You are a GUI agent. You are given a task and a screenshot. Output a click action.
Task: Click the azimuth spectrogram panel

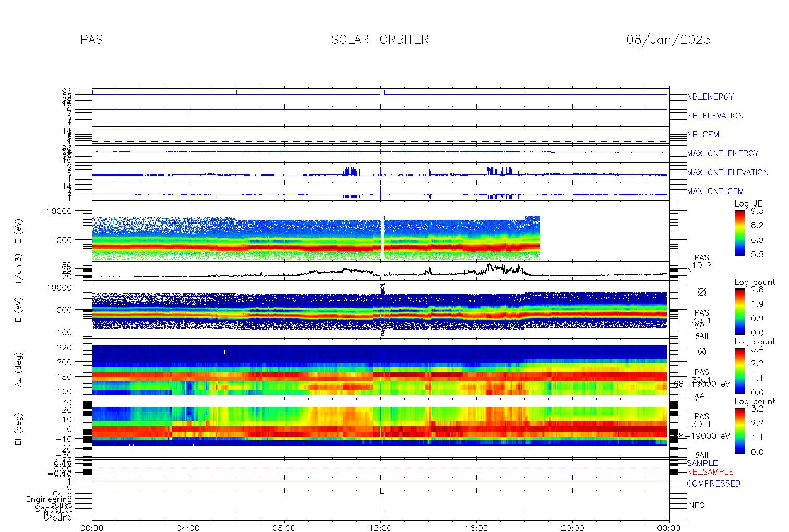(380, 369)
